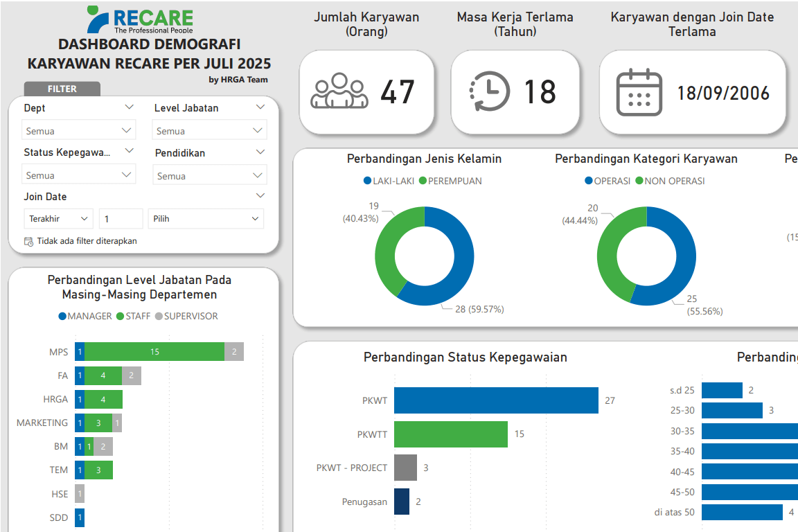Click the MPS supervisor bar showing 2
The image size is (798, 532).
coord(234,352)
